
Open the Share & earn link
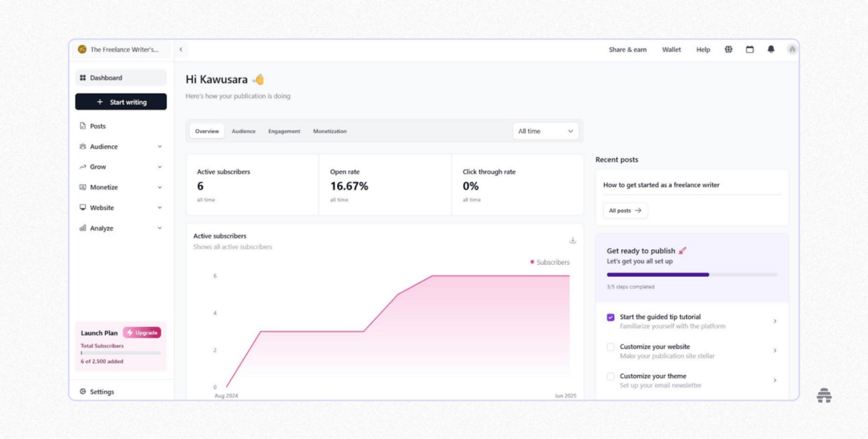coord(627,49)
